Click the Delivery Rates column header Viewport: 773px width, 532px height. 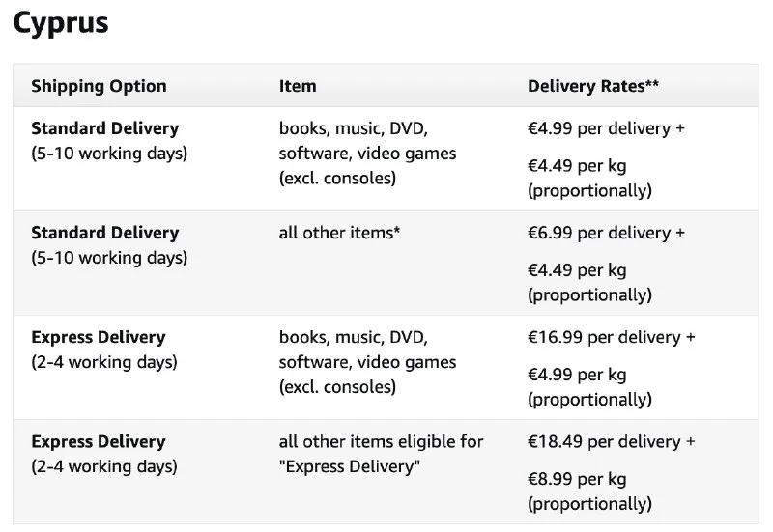pos(593,86)
